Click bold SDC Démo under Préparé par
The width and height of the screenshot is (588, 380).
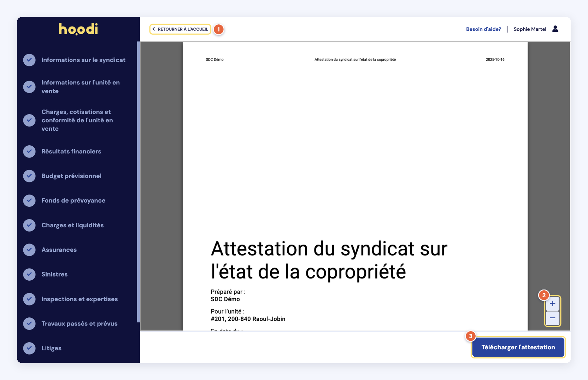click(225, 299)
